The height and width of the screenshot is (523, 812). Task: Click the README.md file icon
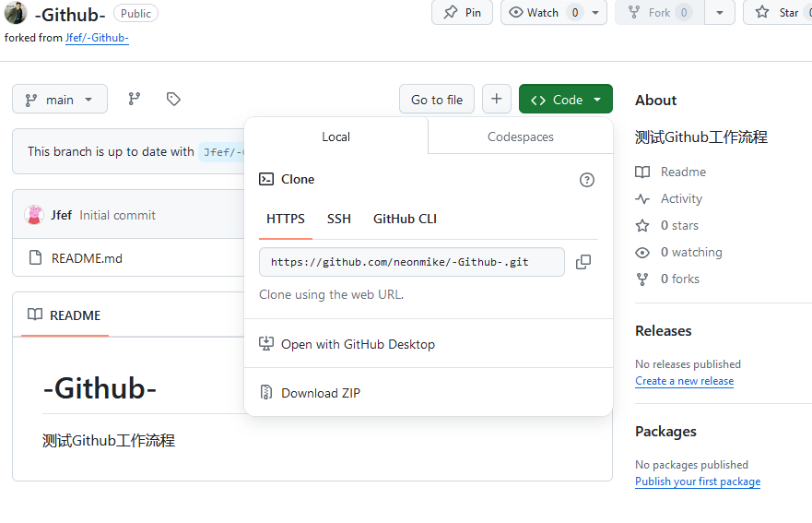(x=35, y=257)
